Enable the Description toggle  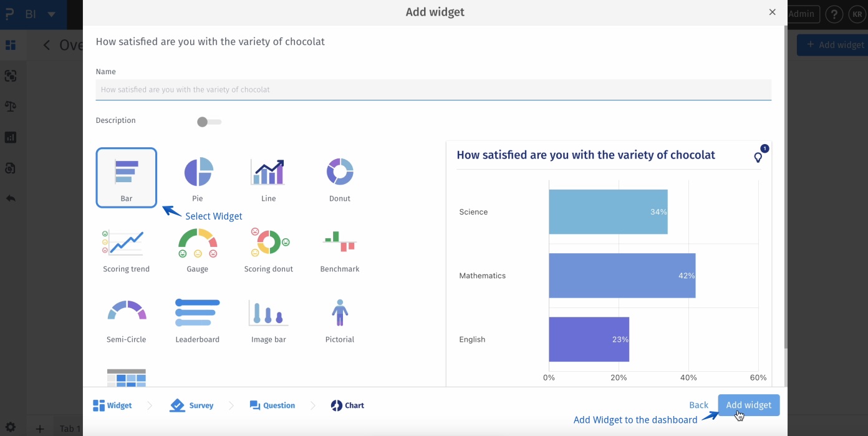pos(208,122)
